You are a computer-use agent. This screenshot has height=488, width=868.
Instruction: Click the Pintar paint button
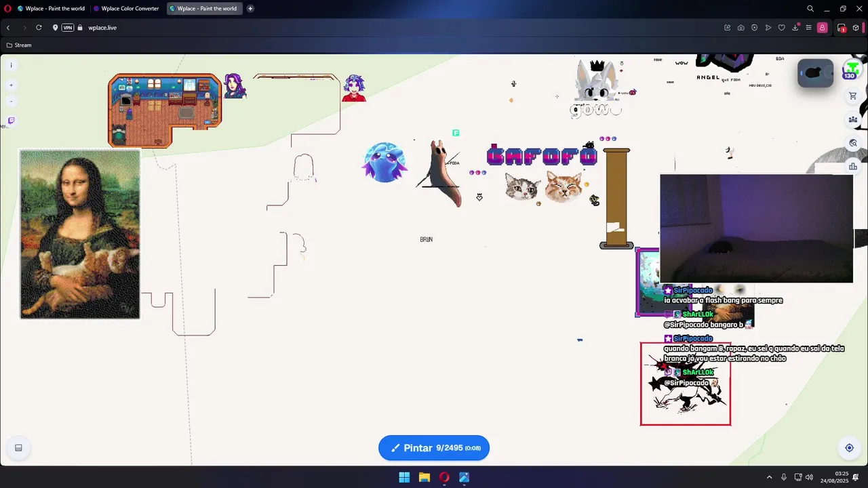click(x=434, y=448)
